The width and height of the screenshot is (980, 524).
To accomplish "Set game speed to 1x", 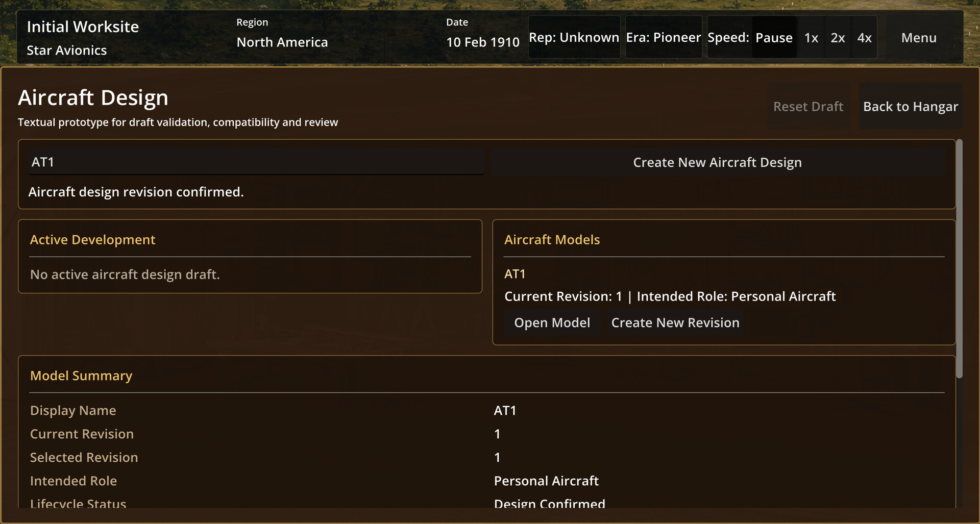I will pos(811,37).
